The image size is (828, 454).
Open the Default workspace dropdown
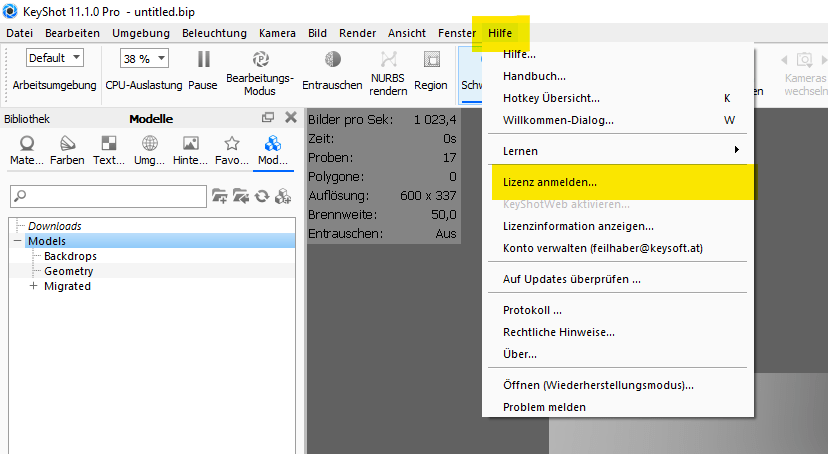[x=54, y=58]
